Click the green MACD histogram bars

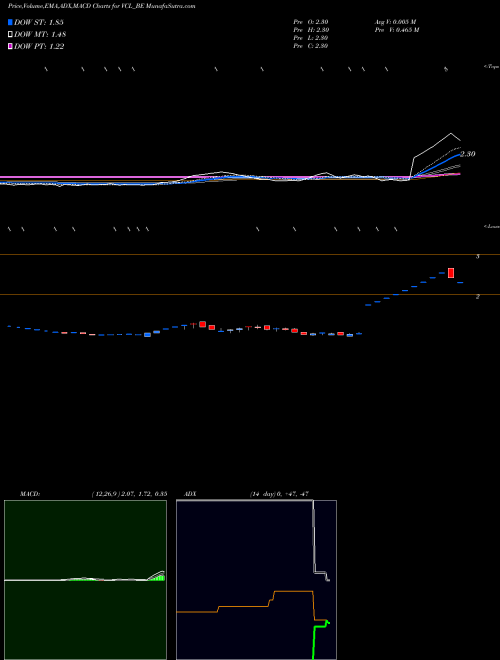pos(157,578)
